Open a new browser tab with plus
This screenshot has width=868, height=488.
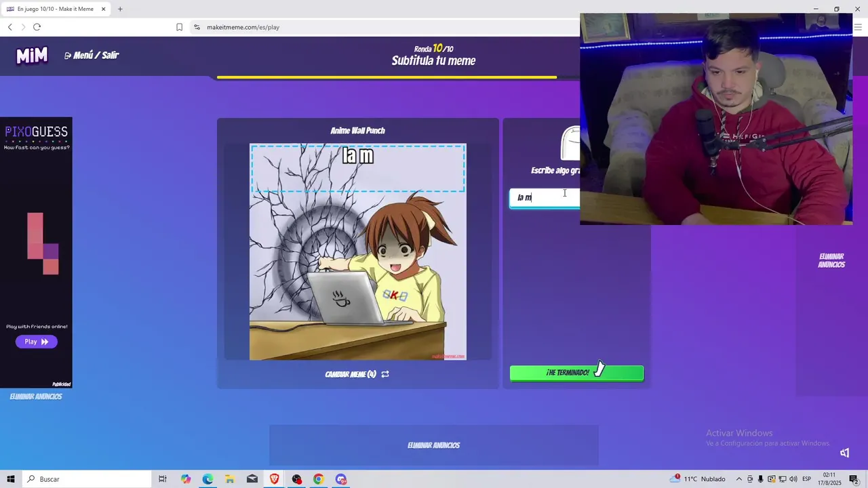click(120, 9)
